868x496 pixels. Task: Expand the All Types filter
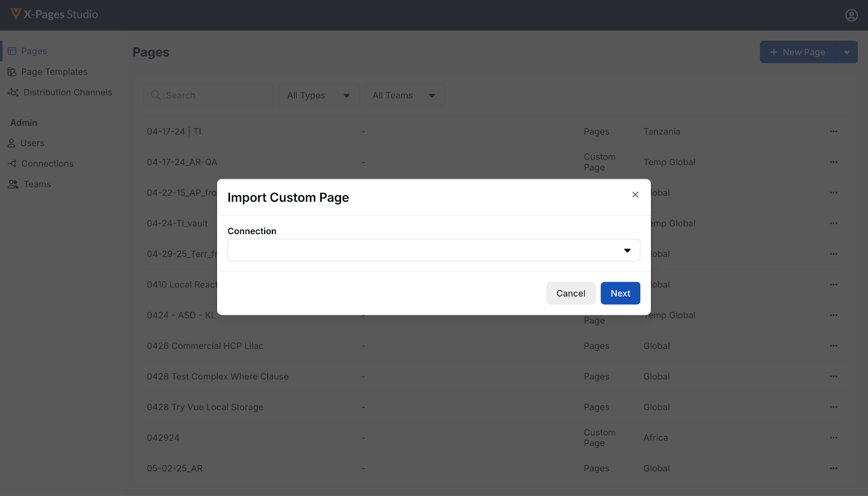pos(319,95)
